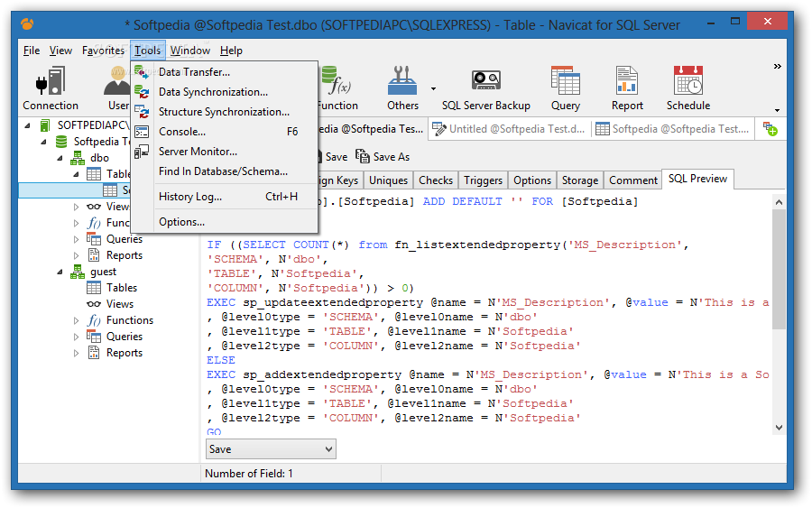Click the Softpedia Test database icon
Image resolution: width=812 pixels, height=508 pixels.
[x=61, y=142]
